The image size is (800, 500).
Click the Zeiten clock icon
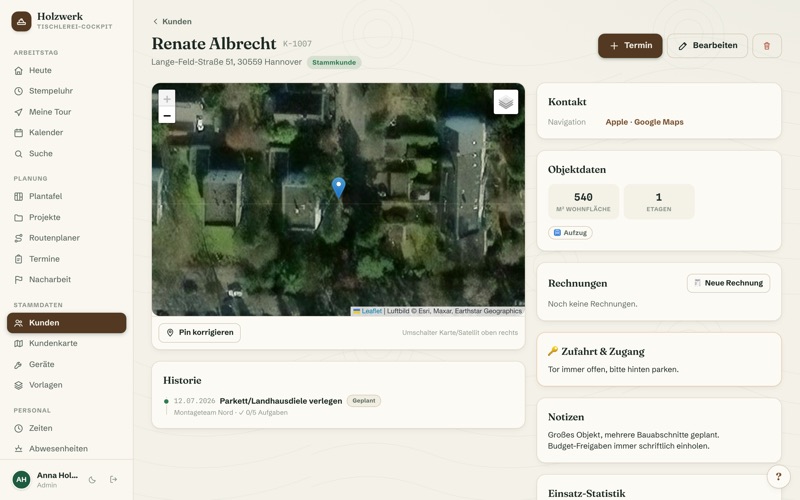pyautogui.click(x=18, y=428)
